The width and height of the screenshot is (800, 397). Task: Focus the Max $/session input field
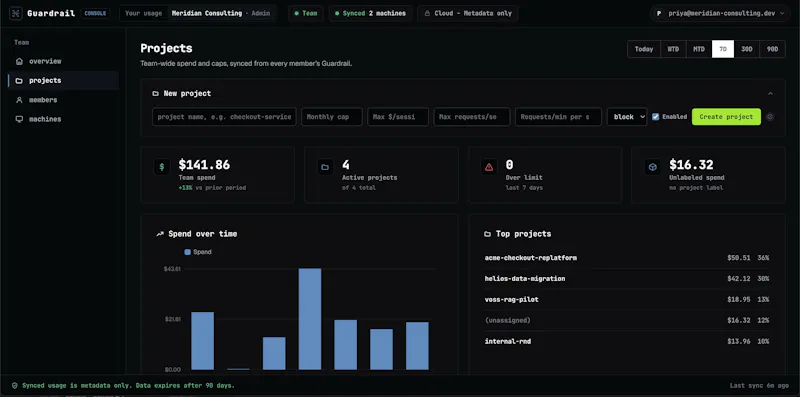[x=398, y=117]
